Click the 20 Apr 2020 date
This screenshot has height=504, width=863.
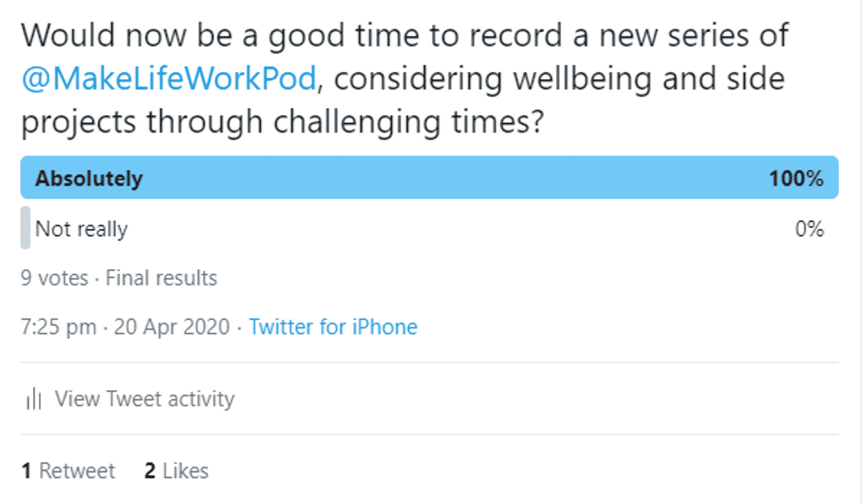[x=172, y=327]
